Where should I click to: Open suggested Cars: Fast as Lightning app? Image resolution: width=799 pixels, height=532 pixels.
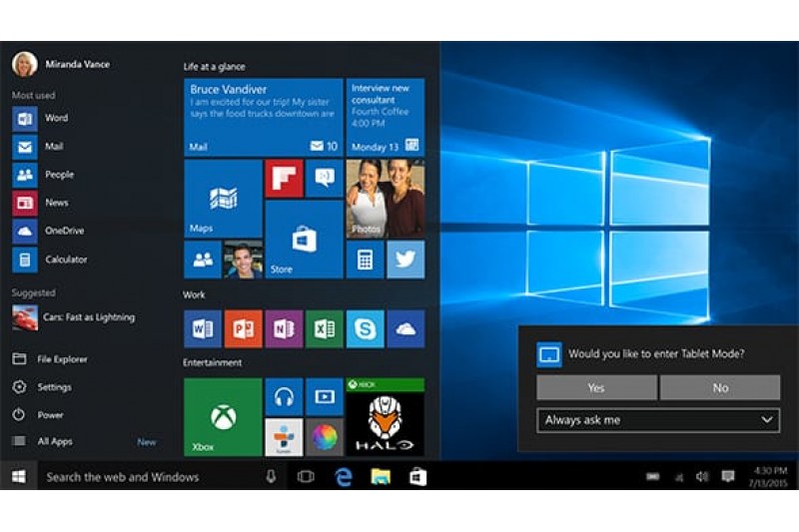(x=74, y=317)
